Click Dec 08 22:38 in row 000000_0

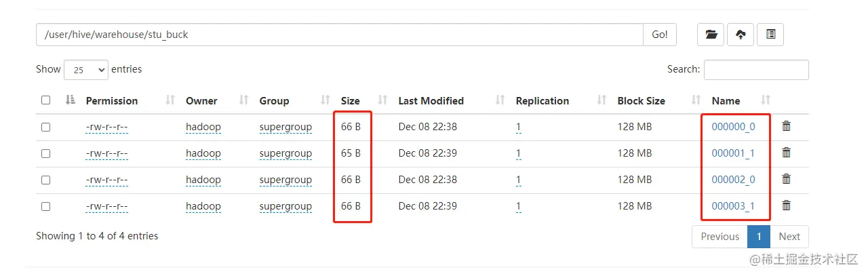click(428, 127)
